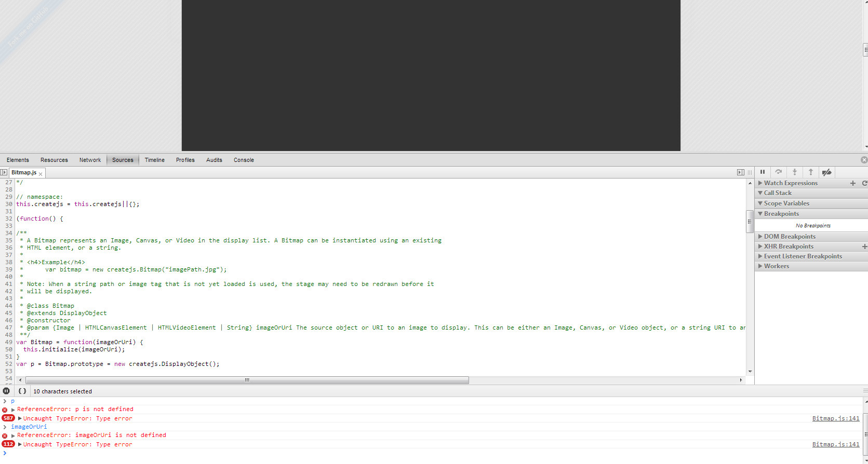The height and width of the screenshot is (464, 868).
Task: Click the horizontal scrollbar of source editor
Action: [247, 380]
